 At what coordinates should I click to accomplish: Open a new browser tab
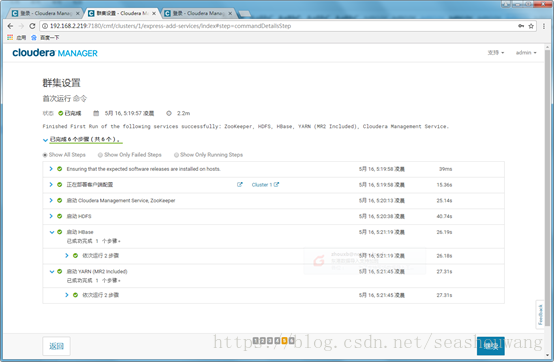(245, 14)
